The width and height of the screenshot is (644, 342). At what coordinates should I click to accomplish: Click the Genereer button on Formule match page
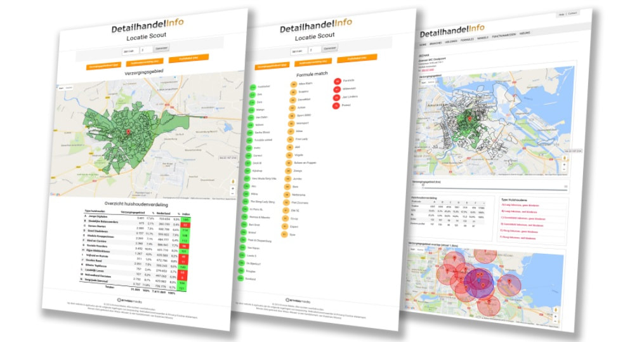click(329, 48)
